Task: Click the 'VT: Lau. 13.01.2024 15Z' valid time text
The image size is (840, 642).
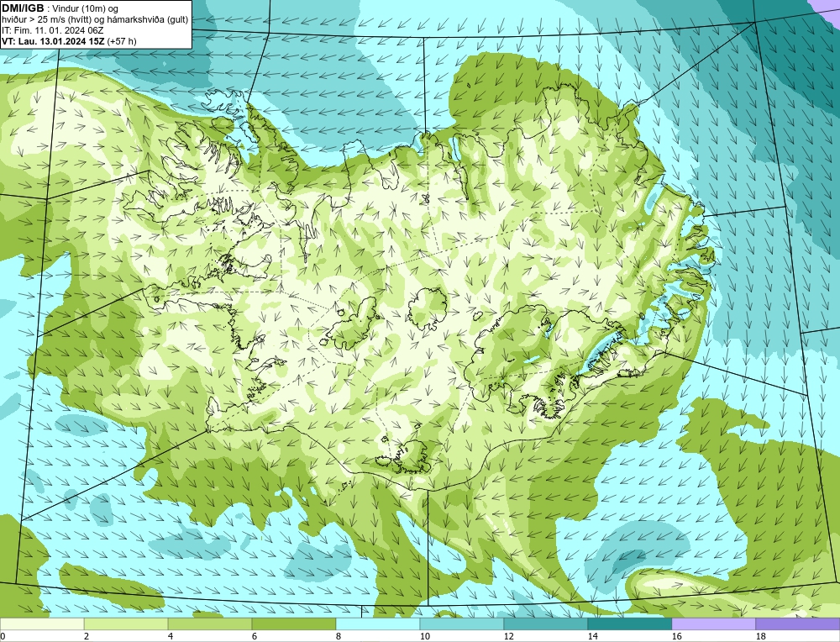Action: click(x=52, y=41)
